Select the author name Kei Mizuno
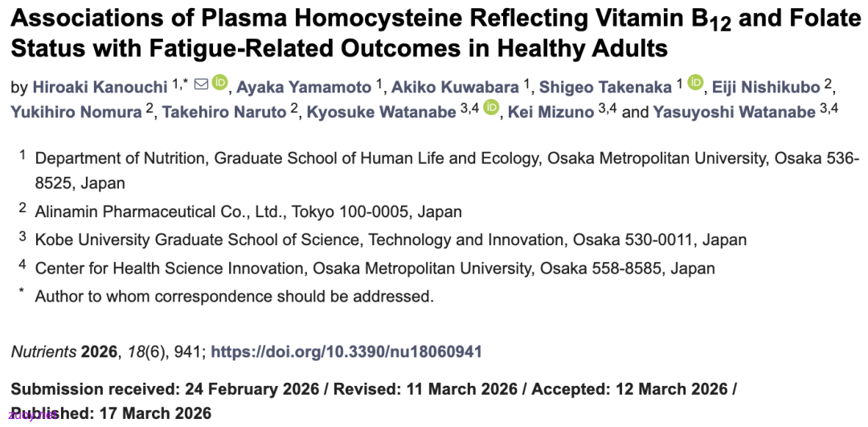This screenshot has width=868, height=427. [551, 113]
